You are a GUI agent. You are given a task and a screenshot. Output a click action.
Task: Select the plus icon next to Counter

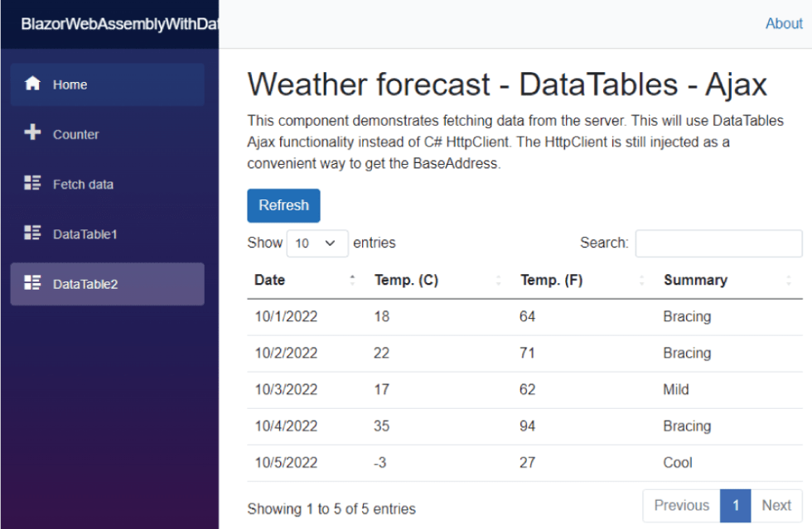coord(31,133)
